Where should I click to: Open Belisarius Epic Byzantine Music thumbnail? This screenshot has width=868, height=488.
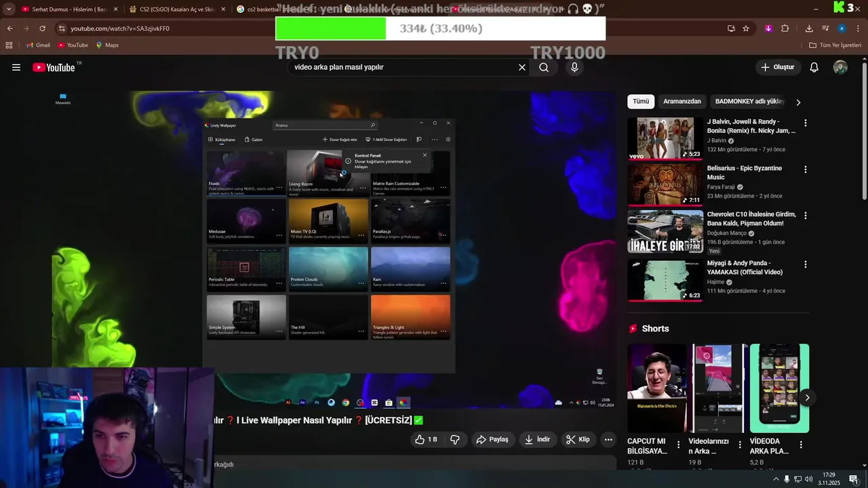(x=665, y=184)
